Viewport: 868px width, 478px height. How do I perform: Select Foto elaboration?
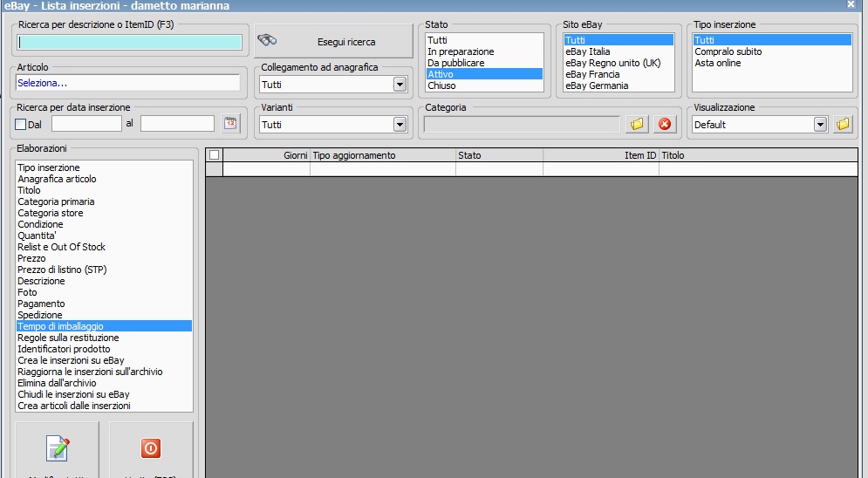pyautogui.click(x=104, y=292)
